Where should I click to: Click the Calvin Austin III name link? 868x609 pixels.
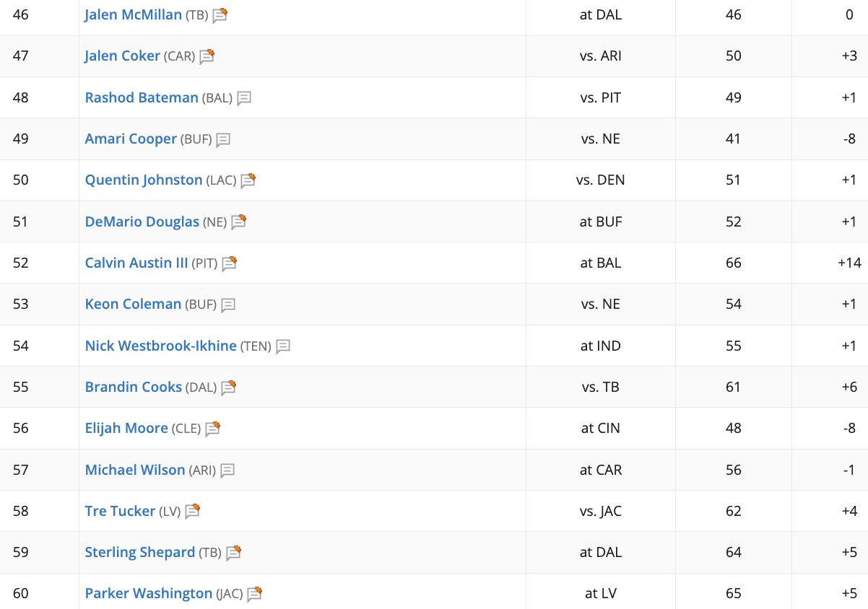click(136, 263)
